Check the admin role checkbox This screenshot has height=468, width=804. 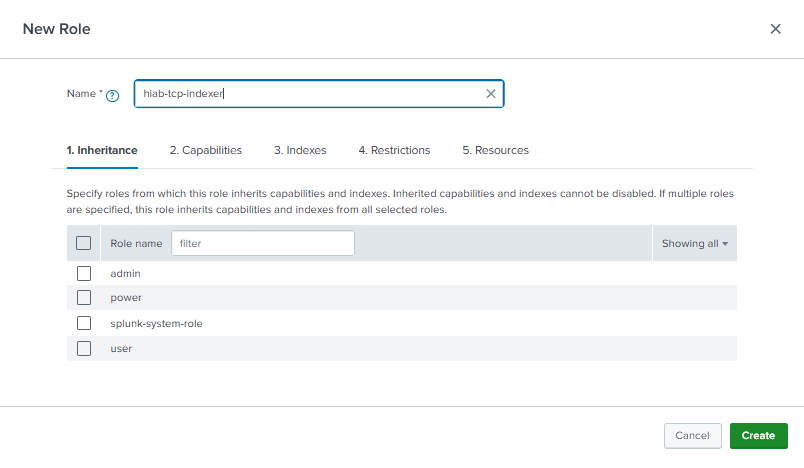[84, 273]
